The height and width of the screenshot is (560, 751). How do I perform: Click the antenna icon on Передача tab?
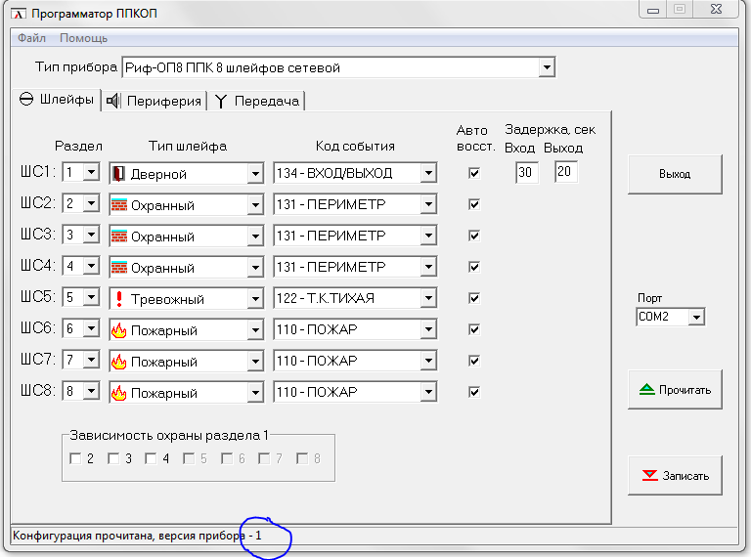222,101
